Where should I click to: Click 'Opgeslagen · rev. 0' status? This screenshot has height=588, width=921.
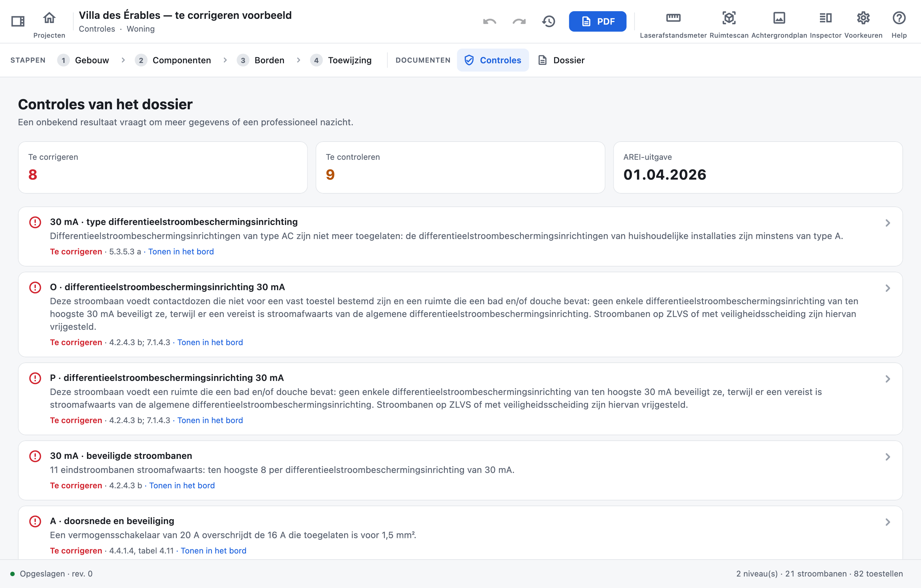coord(56,574)
